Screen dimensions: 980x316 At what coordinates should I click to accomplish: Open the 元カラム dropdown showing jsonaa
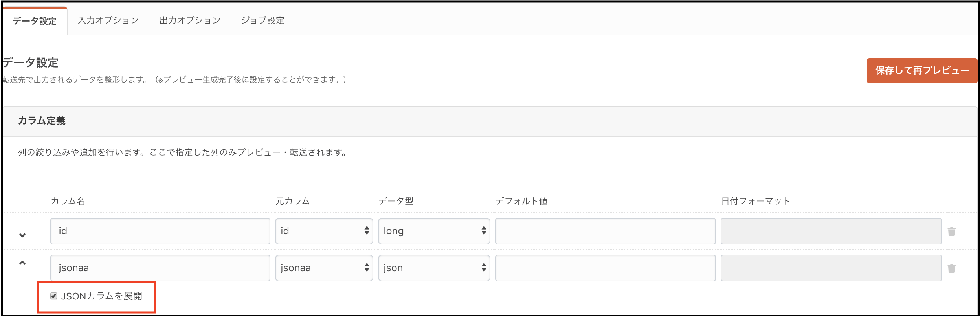(x=324, y=268)
